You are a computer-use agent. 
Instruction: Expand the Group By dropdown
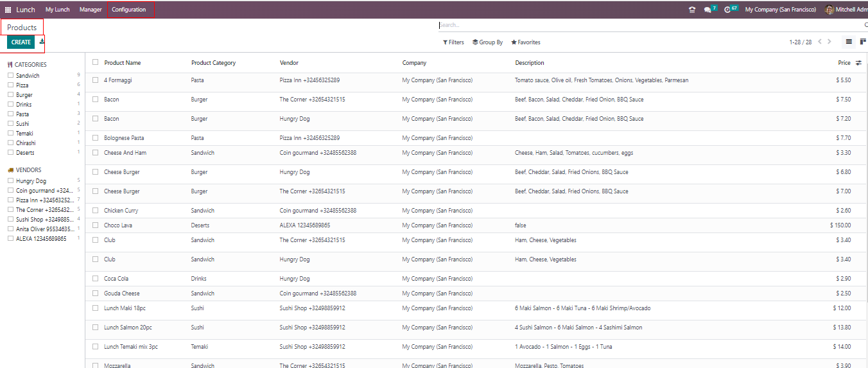487,42
